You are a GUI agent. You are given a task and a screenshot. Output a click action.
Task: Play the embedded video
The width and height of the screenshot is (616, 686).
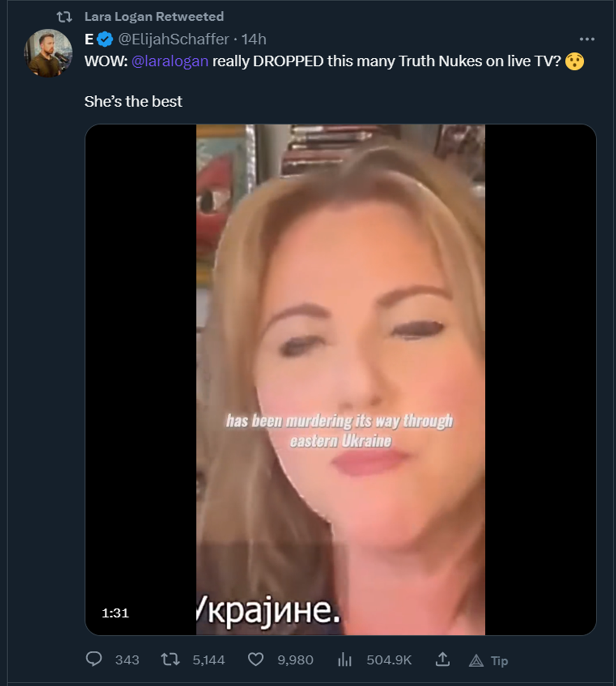(x=340, y=380)
